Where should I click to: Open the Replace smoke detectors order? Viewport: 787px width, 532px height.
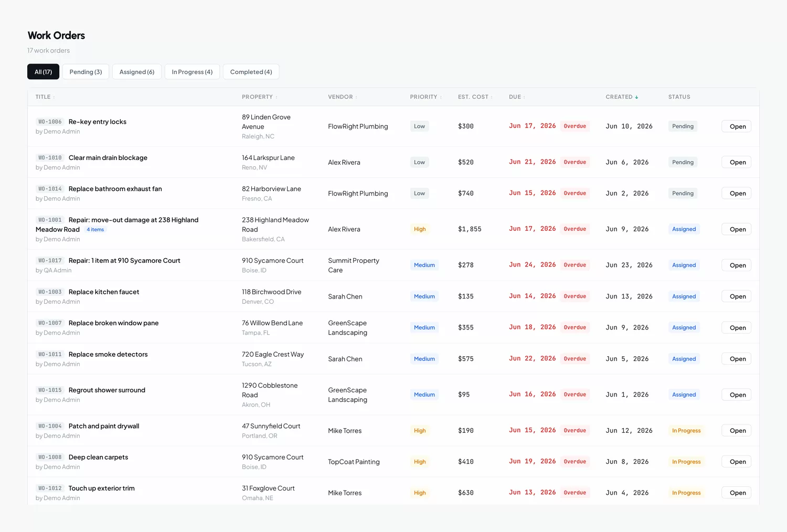pyautogui.click(x=737, y=359)
